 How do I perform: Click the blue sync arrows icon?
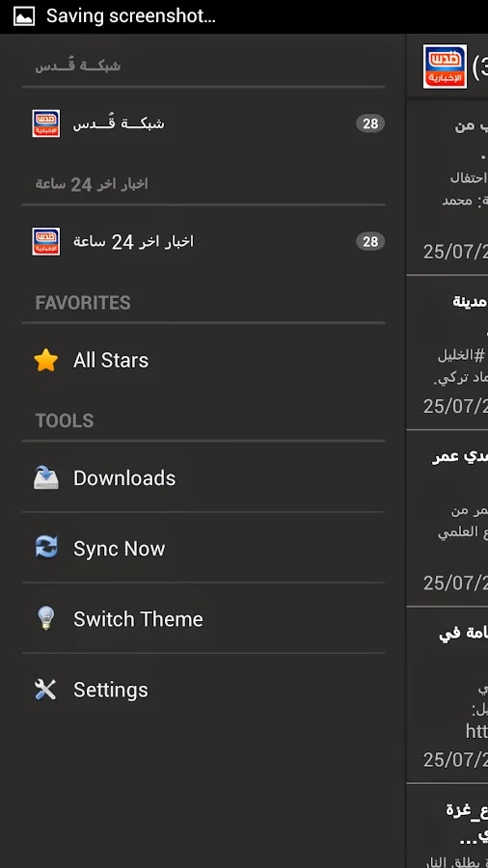point(46,548)
